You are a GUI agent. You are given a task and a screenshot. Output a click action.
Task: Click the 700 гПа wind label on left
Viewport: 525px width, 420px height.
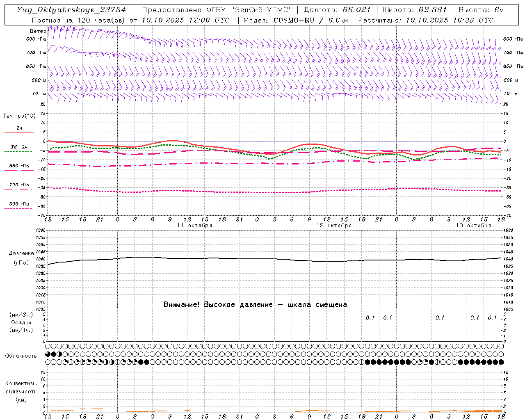(x=36, y=52)
